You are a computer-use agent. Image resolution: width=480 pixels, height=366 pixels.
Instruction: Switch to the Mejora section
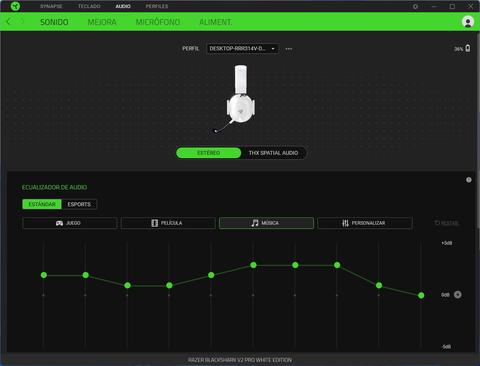pyautogui.click(x=102, y=22)
